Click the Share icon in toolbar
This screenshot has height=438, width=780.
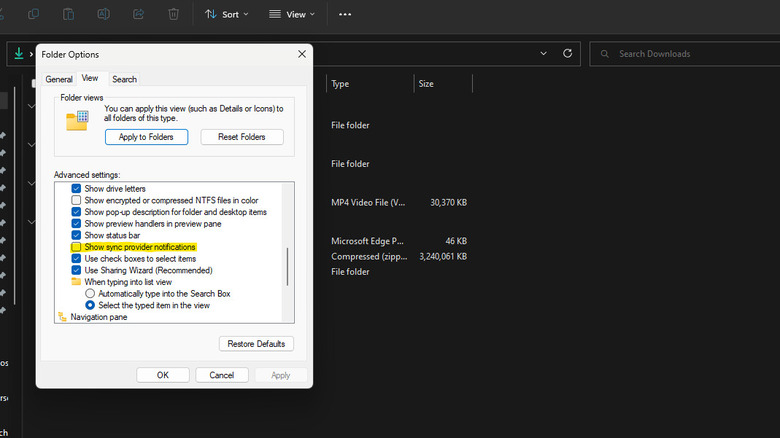click(x=138, y=14)
